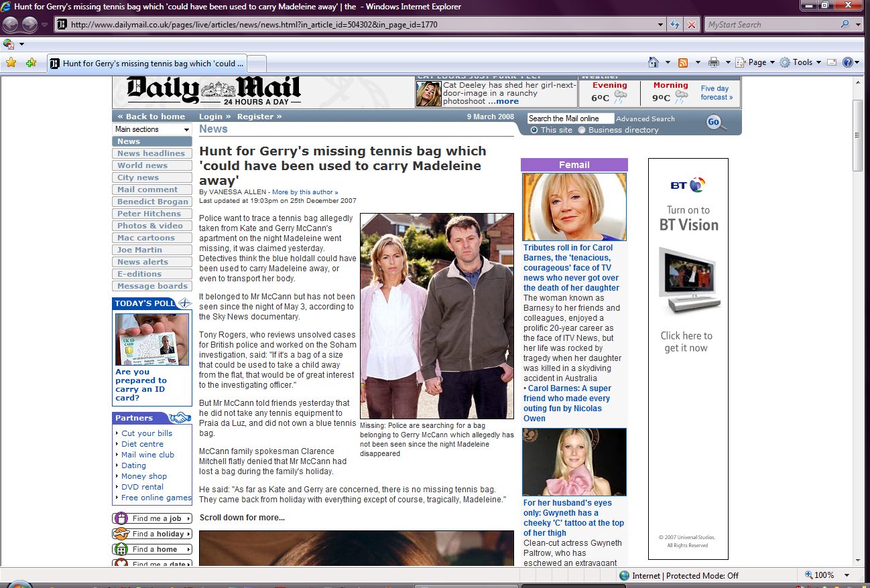Click the Stop loading icon

692,25
